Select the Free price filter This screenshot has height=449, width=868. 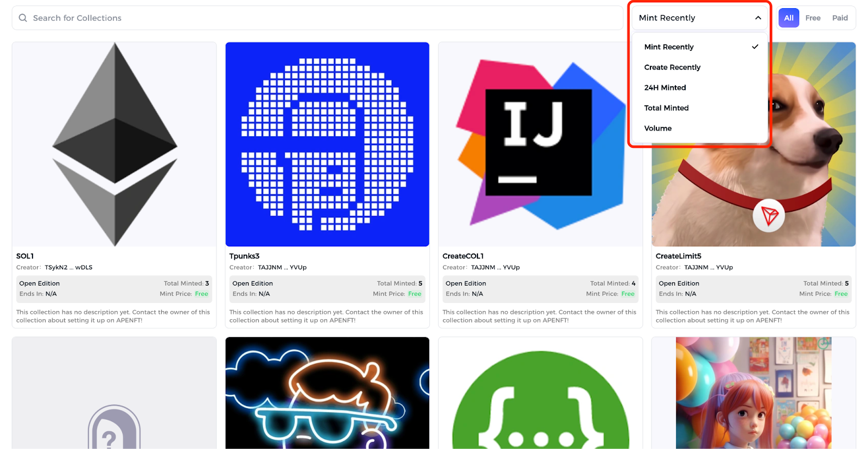tap(813, 18)
